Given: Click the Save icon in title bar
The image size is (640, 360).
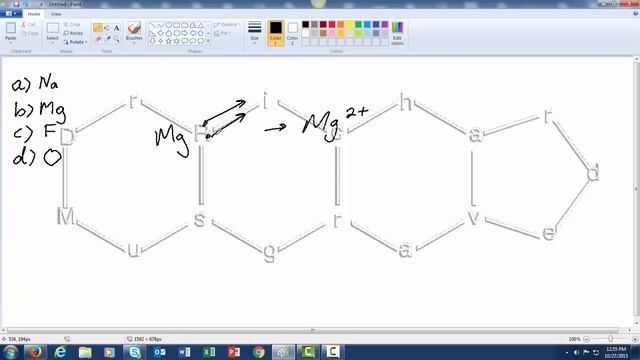Looking at the screenshot, I should [x=16, y=4].
